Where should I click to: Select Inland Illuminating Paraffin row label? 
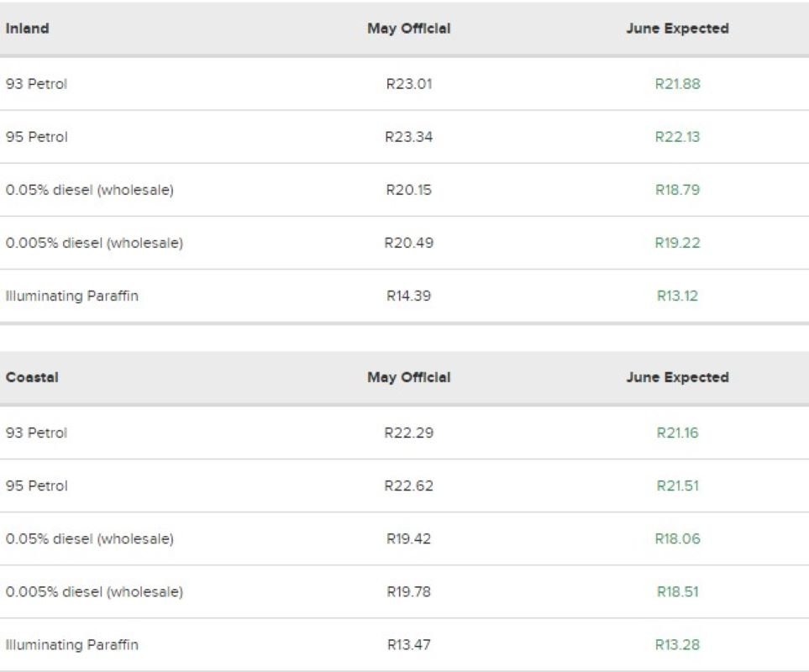[x=72, y=296]
